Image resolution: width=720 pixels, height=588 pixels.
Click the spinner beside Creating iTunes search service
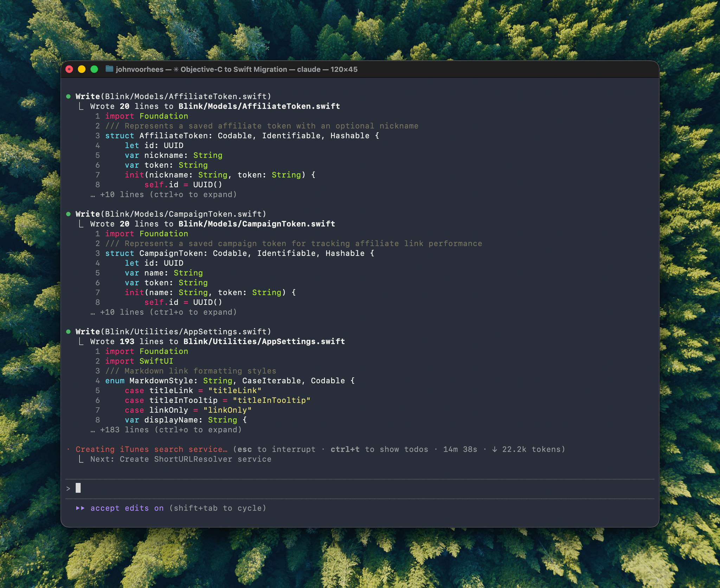tap(69, 449)
